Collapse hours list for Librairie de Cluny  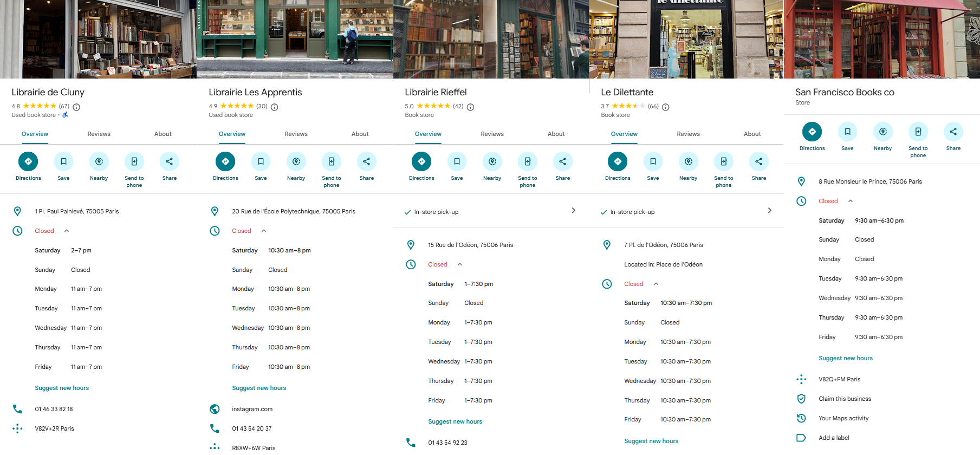coord(67,231)
